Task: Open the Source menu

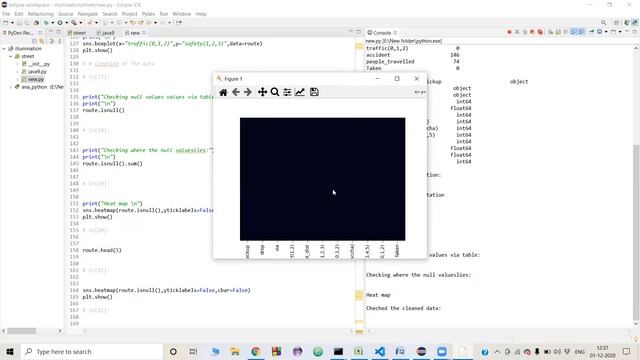Action: click(65, 14)
